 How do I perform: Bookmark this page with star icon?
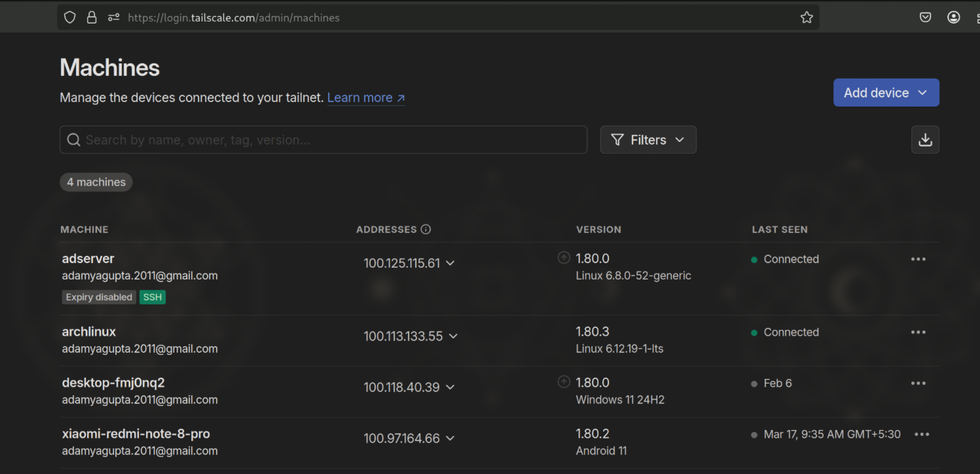[x=807, y=18]
